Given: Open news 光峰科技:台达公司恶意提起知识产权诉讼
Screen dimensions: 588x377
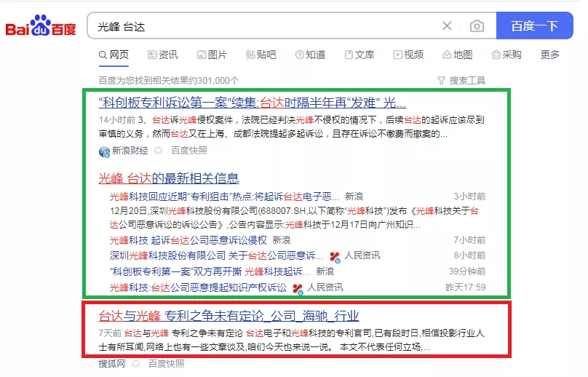Looking at the screenshot, I should coord(198,287).
